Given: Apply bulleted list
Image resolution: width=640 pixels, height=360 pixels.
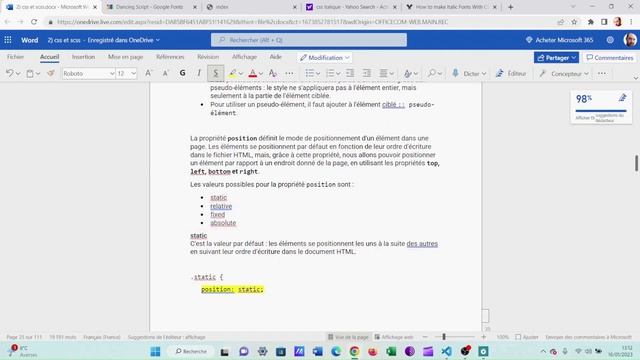Looking at the screenshot, I should tap(310, 73).
